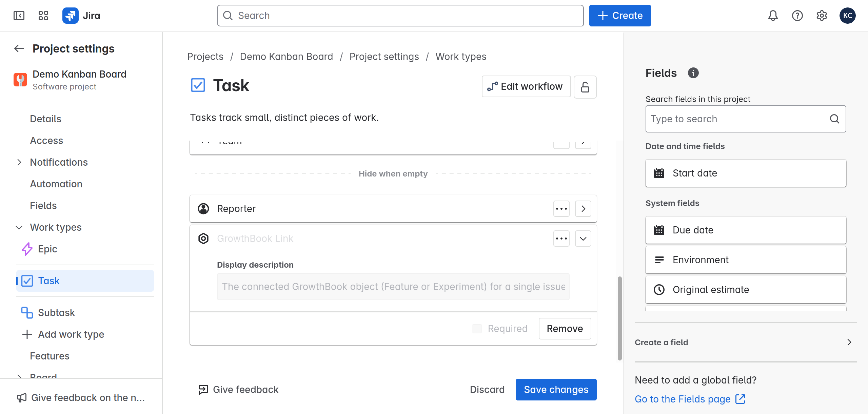Select the Due date field card
The image size is (868, 414).
point(746,230)
